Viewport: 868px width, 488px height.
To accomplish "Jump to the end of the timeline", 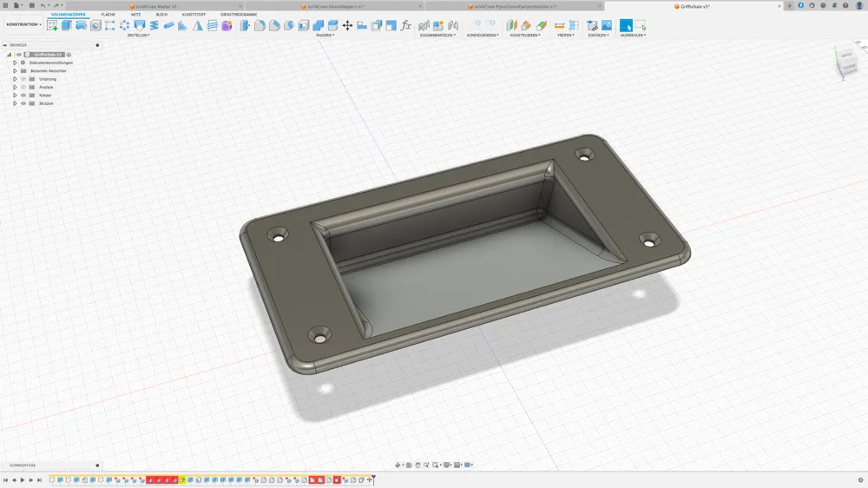I will 39,479.
